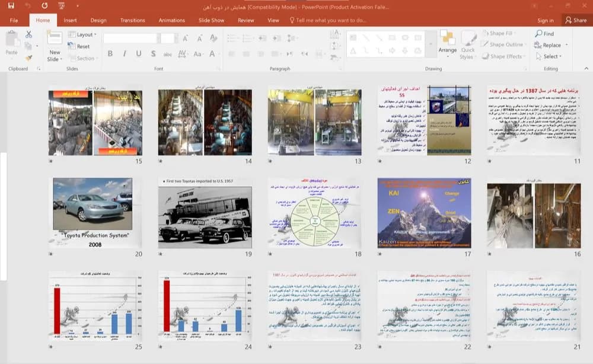Go to the Slide Show tab
This screenshot has height=364, width=593.
(x=212, y=20)
